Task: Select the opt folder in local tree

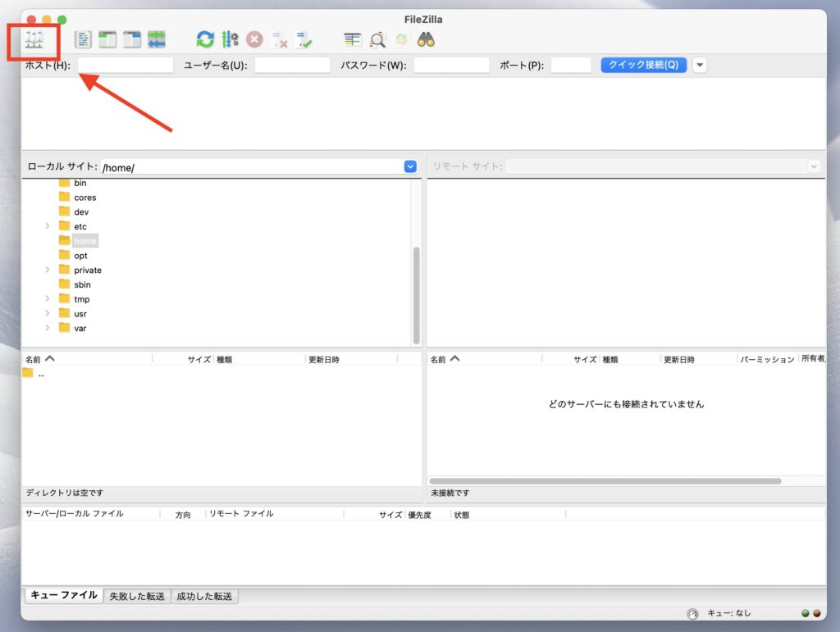Action: click(x=80, y=256)
